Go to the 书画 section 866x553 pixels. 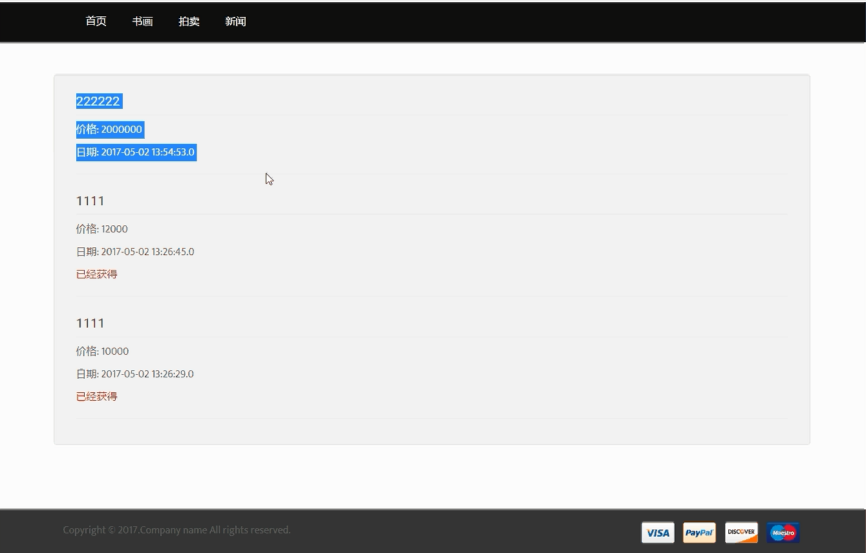click(142, 21)
